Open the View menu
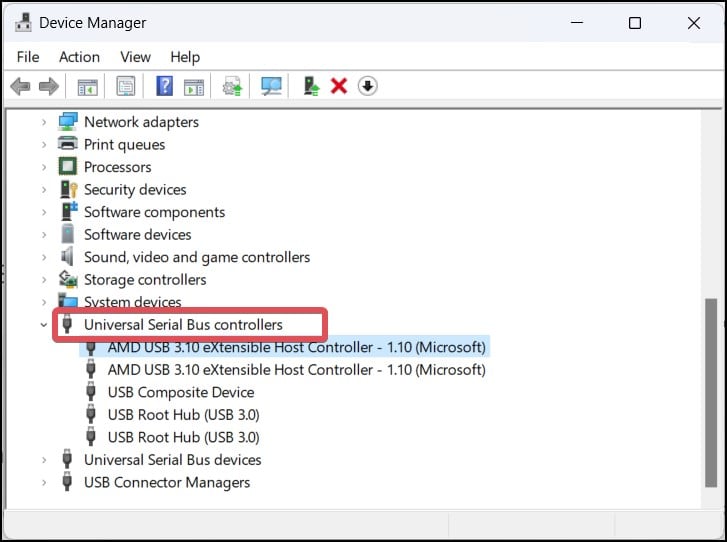727x542 pixels. [135, 57]
